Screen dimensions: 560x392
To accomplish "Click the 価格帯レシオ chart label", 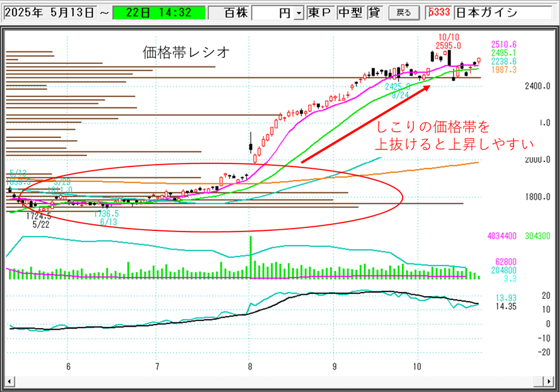I will tap(186, 52).
